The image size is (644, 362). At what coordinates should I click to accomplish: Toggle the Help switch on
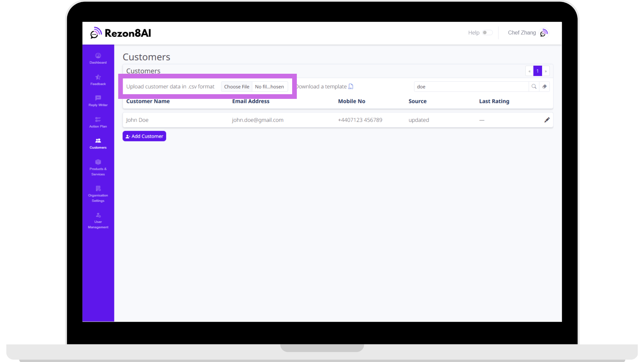click(487, 33)
